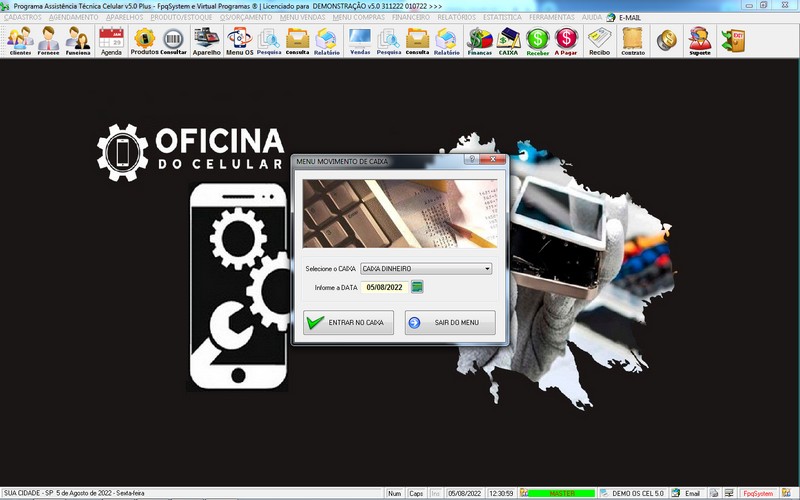The height and width of the screenshot is (500, 800).
Task: Open the AJUDA menu
Action: pos(592,17)
